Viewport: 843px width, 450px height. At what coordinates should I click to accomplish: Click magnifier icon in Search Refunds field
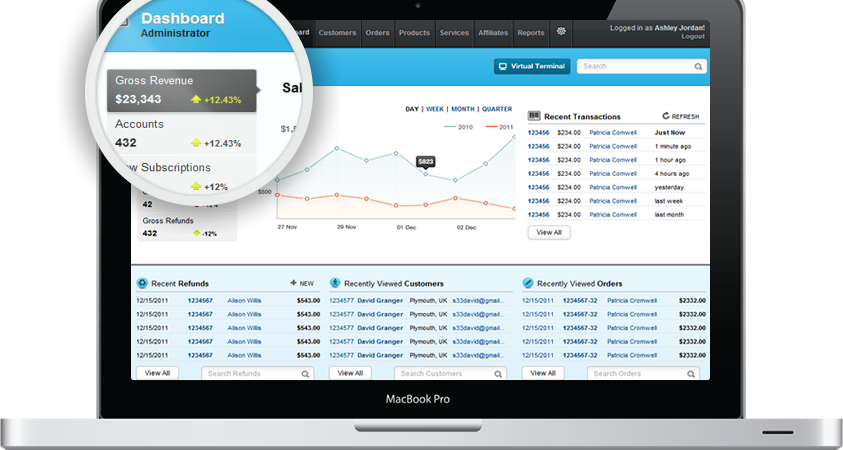click(305, 374)
